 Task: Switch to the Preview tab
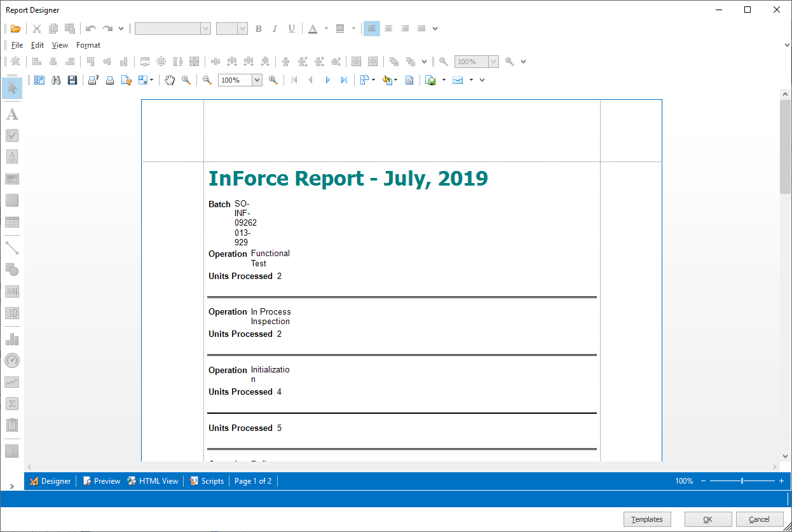tap(101, 481)
